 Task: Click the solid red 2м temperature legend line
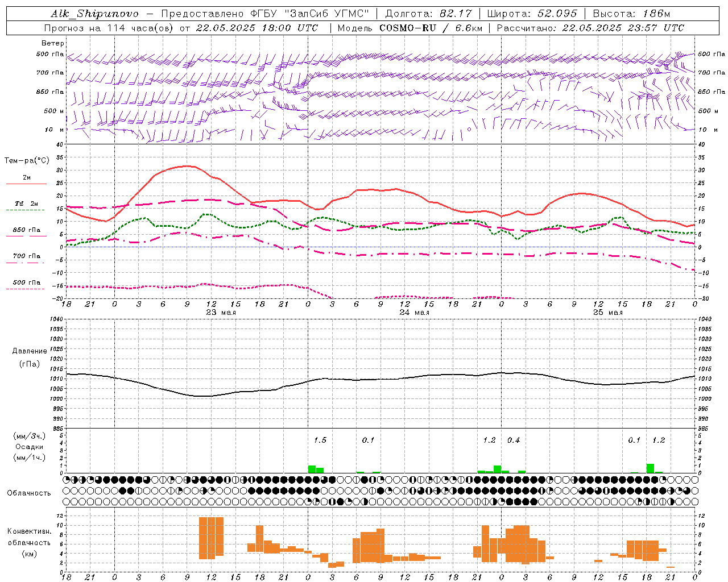coord(26,184)
